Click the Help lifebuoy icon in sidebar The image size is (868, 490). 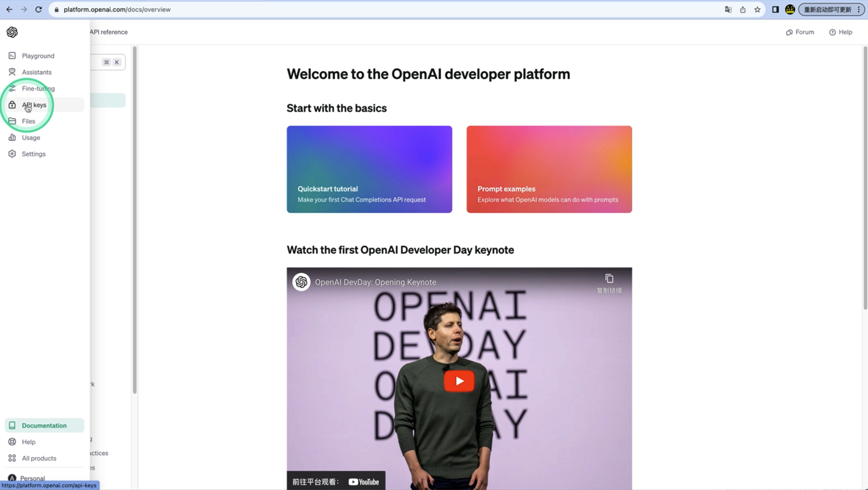point(12,442)
